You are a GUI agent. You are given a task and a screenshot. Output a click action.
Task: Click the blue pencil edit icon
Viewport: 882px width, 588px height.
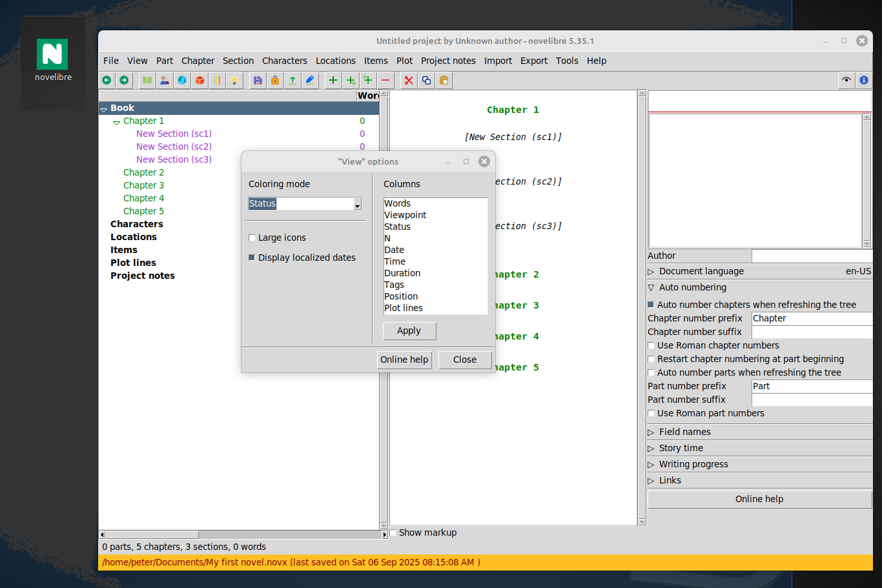coord(310,81)
